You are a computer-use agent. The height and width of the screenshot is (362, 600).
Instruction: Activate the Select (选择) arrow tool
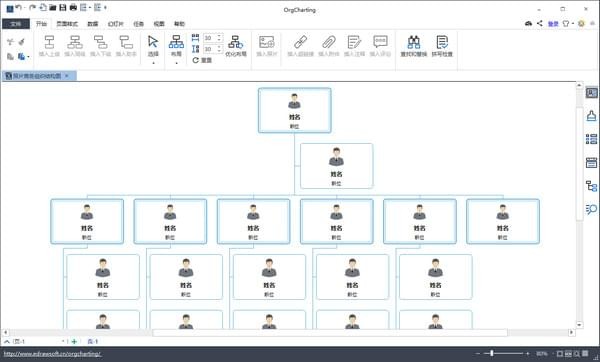click(x=153, y=41)
